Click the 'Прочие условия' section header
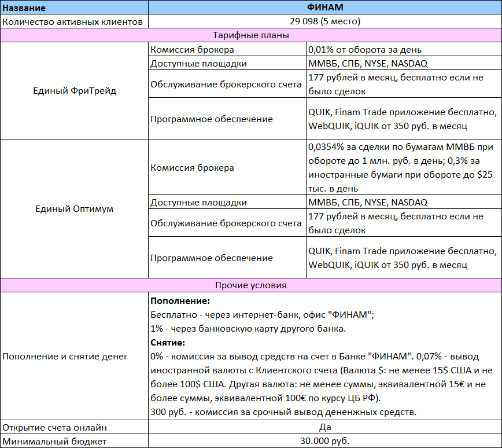Image resolution: width=502 pixels, height=448 pixels. click(x=250, y=285)
